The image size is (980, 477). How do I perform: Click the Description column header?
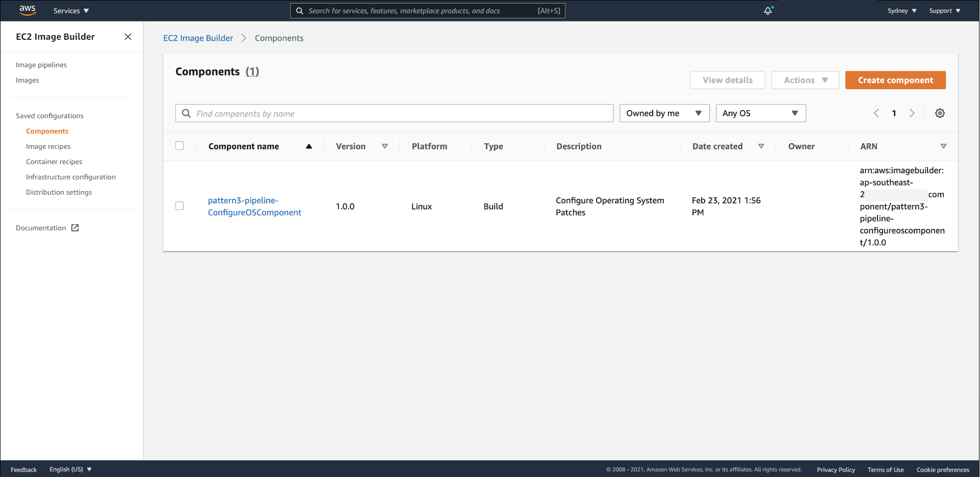(579, 146)
